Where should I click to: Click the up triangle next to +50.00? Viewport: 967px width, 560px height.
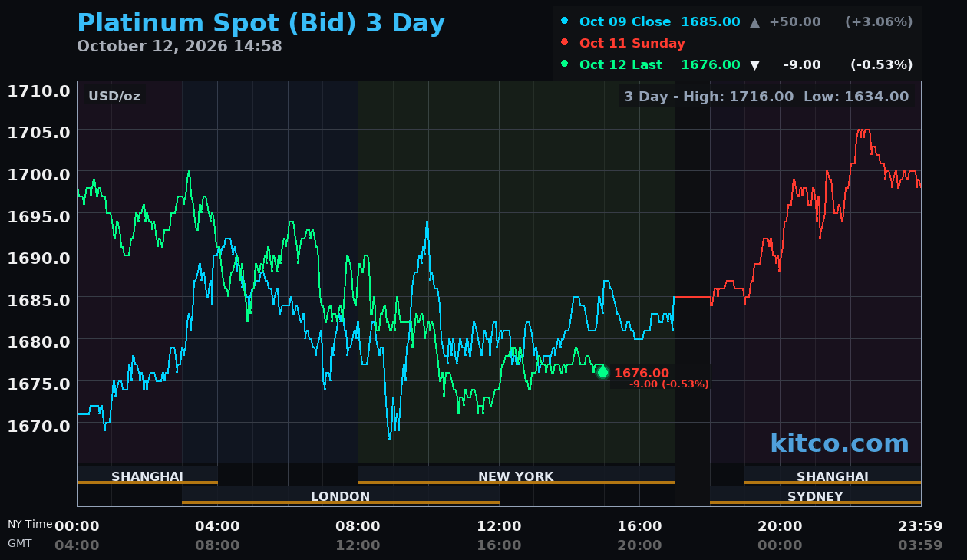point(755,22)
